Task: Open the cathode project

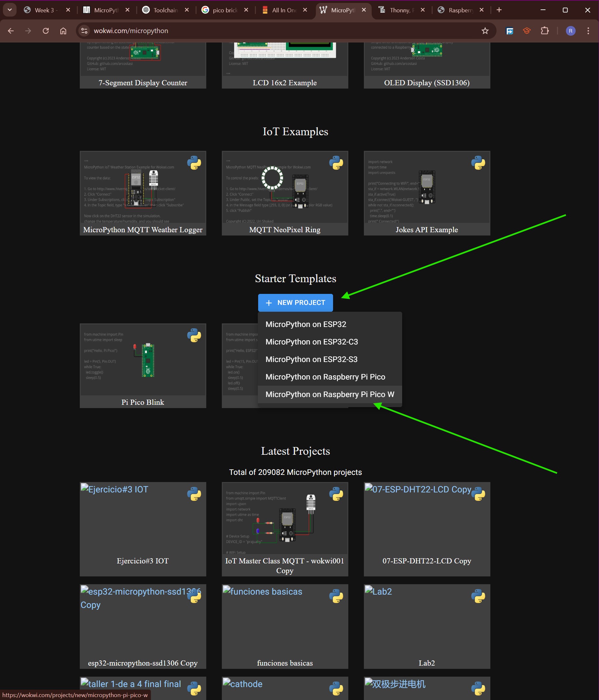Action: tap(285, 688)
